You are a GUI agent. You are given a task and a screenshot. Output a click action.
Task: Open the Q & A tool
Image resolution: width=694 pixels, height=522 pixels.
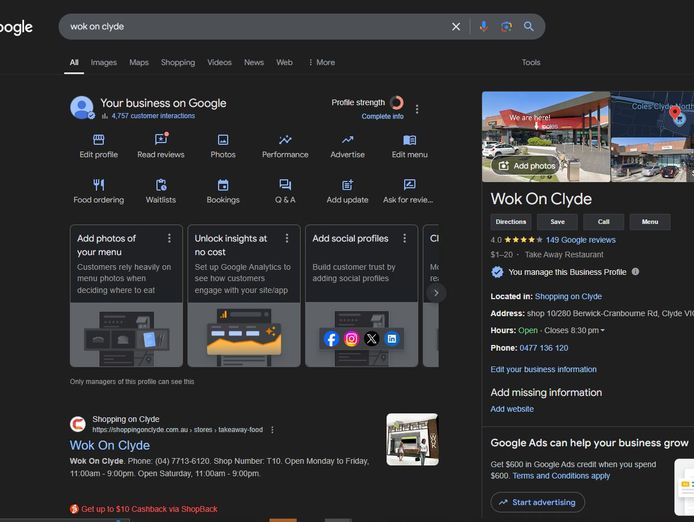285,191
